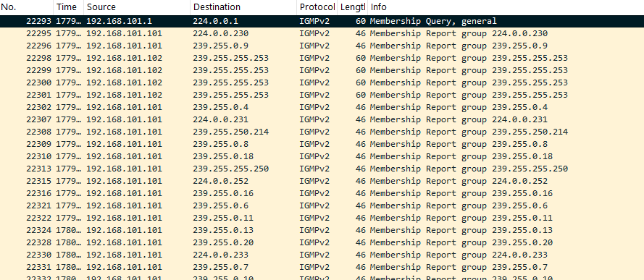
Task: Click the Length column header
Action: (352, 7)
